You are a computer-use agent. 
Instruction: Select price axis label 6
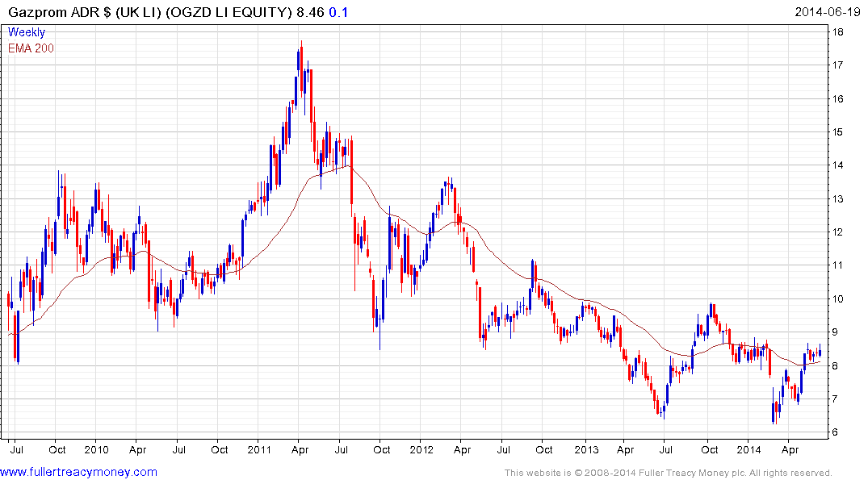pos(835,432)
